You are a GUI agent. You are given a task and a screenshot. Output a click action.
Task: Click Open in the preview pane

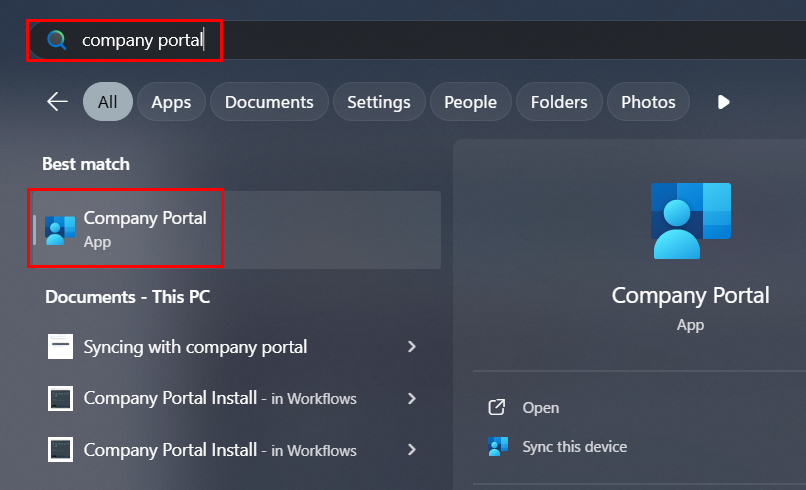pos(541,408)
